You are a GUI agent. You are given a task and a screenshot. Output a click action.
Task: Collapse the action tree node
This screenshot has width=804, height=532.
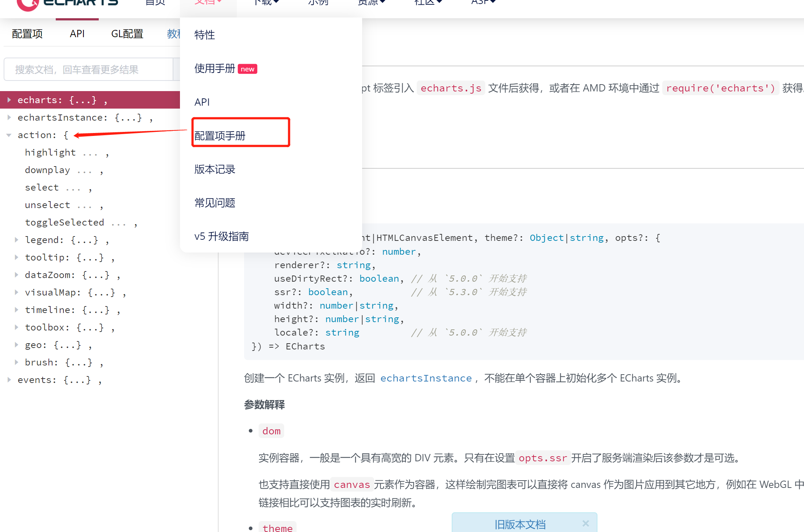point(9,135)
